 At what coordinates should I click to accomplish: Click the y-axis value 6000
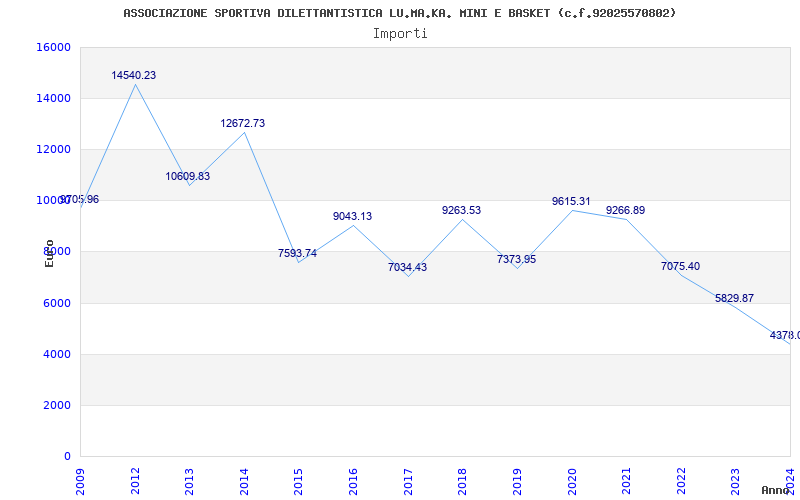56,304
